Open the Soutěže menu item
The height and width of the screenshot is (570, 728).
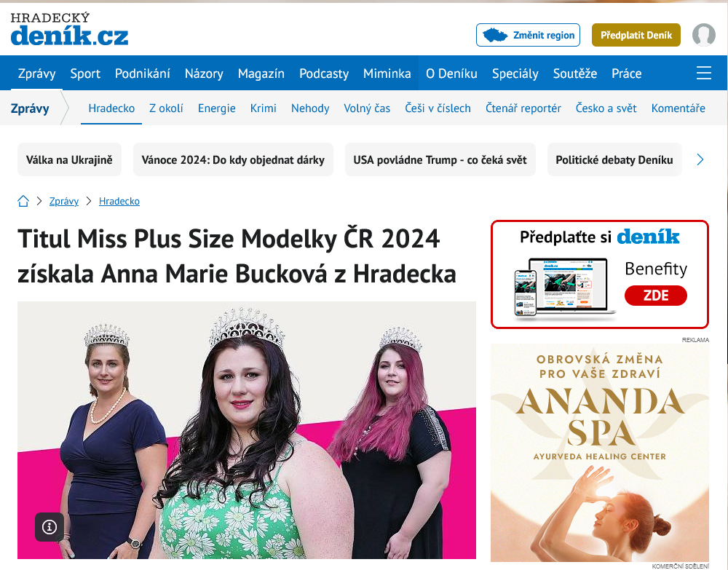click(x=575, y=74)
